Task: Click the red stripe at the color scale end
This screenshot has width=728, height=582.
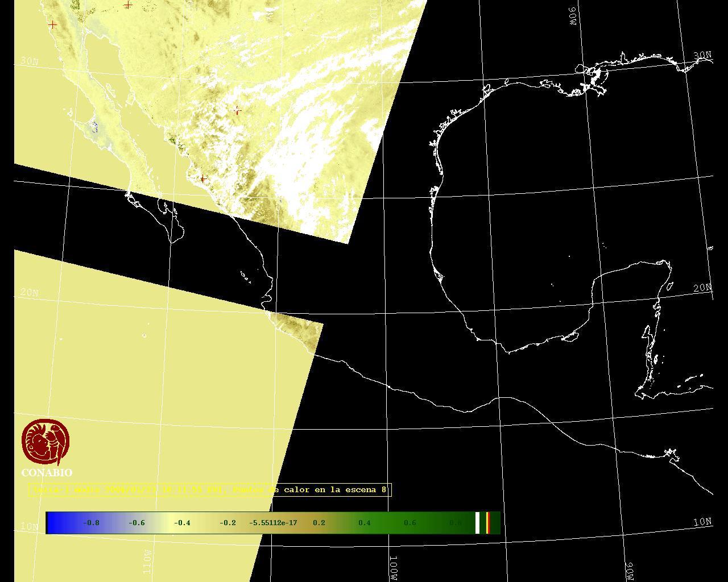Action: (x=487, y=523)
